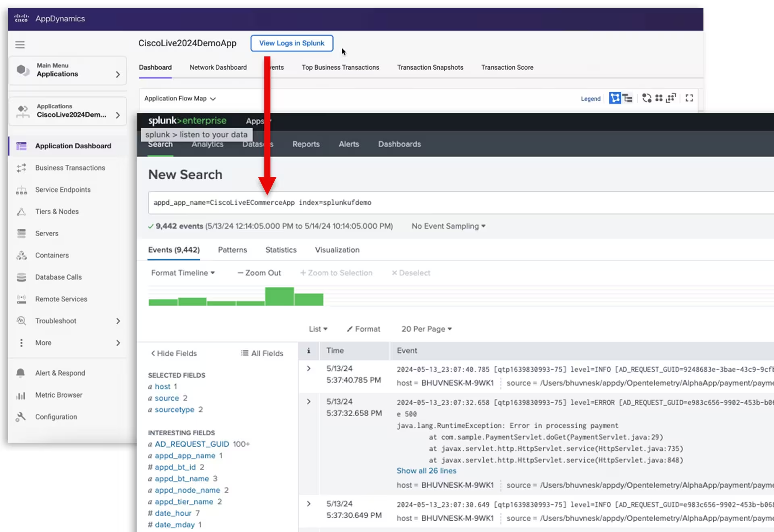Open the No Event Sampling dropdown
774x532 pixels.
coord(448,226)
